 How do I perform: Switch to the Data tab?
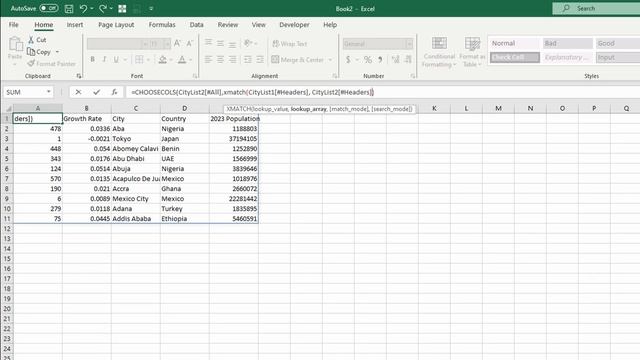point(196,24)
